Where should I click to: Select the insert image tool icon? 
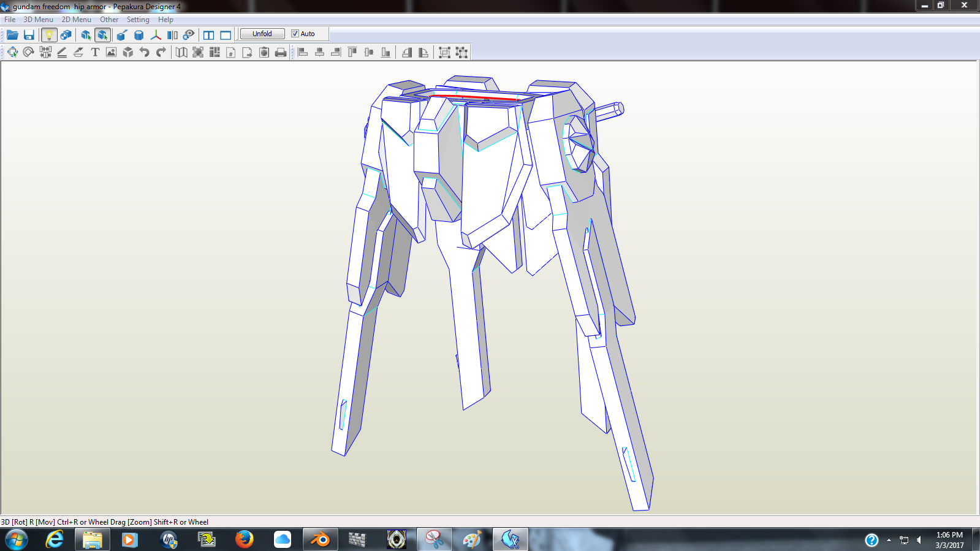111,52
